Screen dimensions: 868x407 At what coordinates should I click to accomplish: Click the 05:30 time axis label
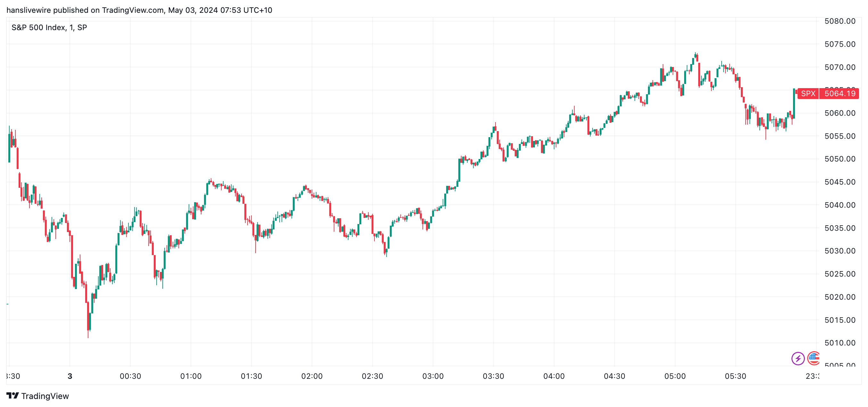pos(735,376)
